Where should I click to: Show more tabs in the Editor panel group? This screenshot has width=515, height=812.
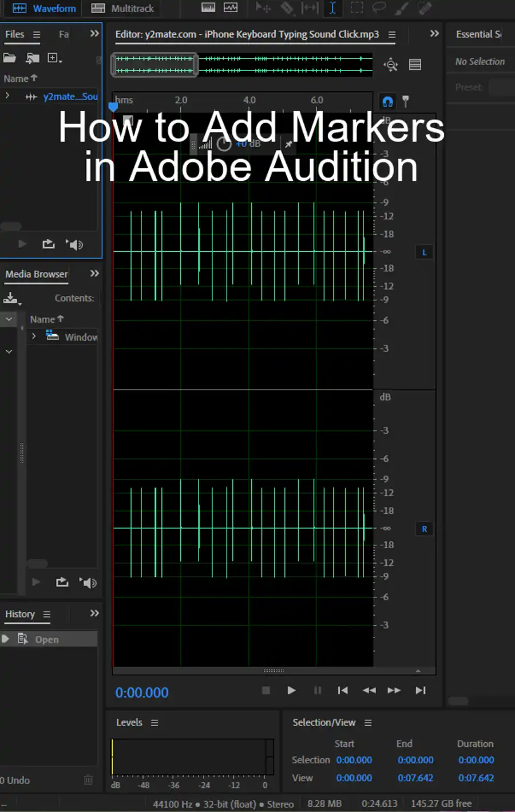434,33
